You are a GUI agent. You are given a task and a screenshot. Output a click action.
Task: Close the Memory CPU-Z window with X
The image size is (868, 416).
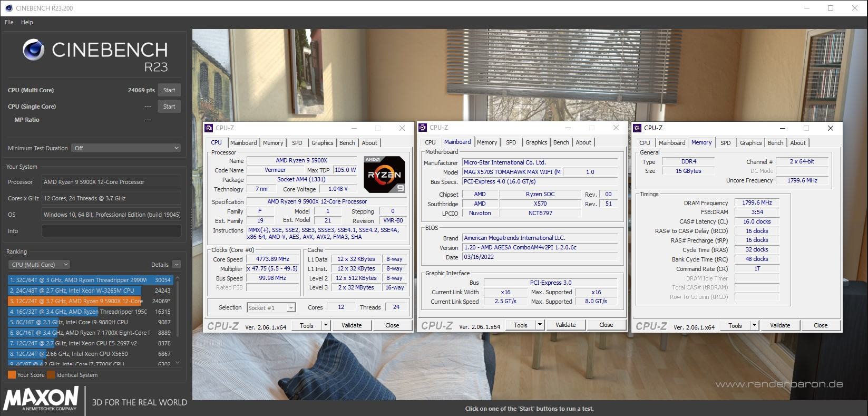pyautogui.click(x=831, y=128)
